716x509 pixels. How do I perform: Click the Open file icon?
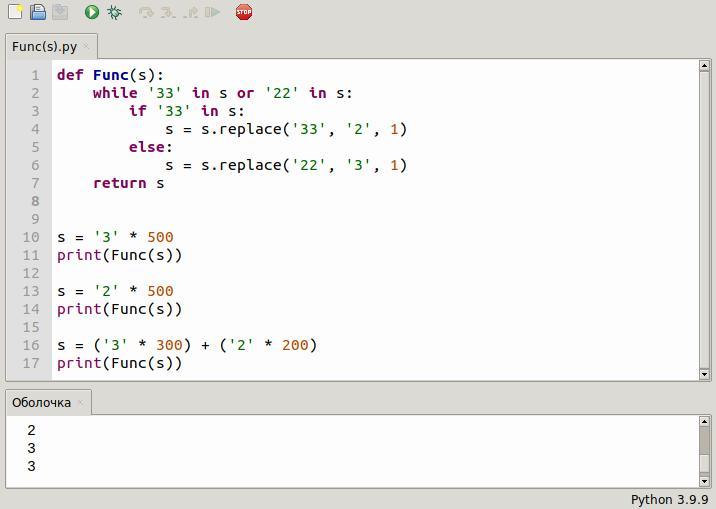37,12
